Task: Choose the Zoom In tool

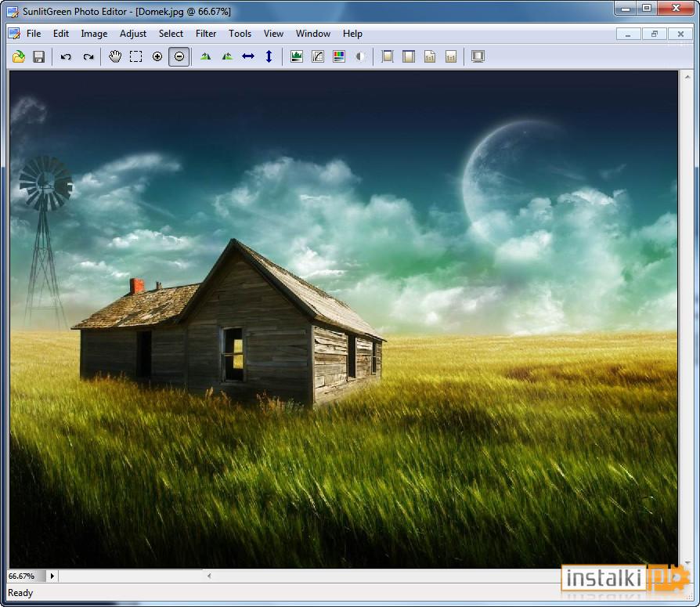Action: click(157, 56)
